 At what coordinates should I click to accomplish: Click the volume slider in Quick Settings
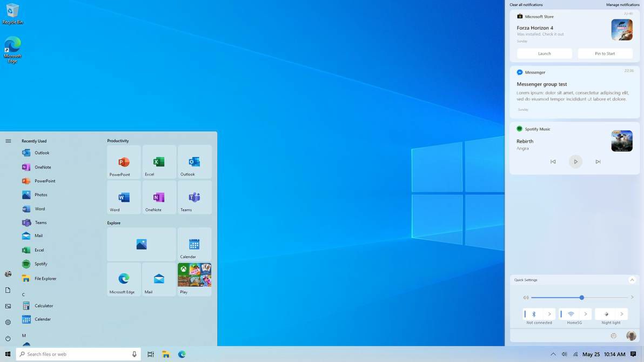579,298
